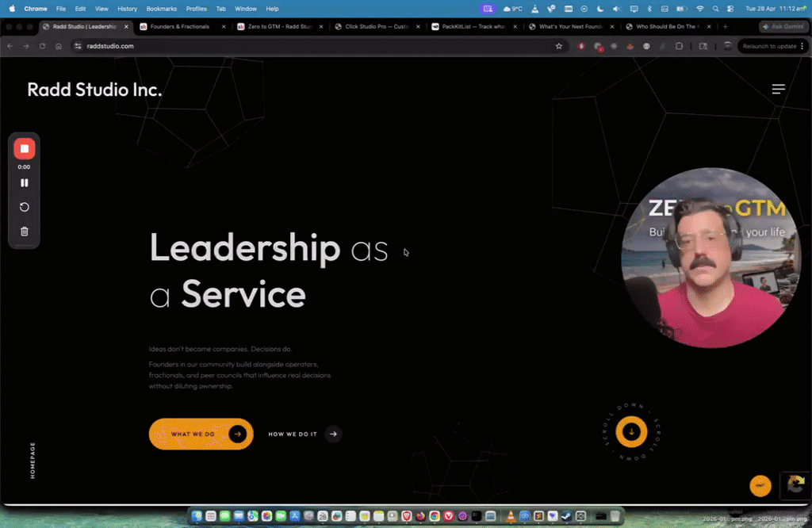Open the Calendar app in the Dock
This screenshot has height=528, width=812.
click(323, 516)
